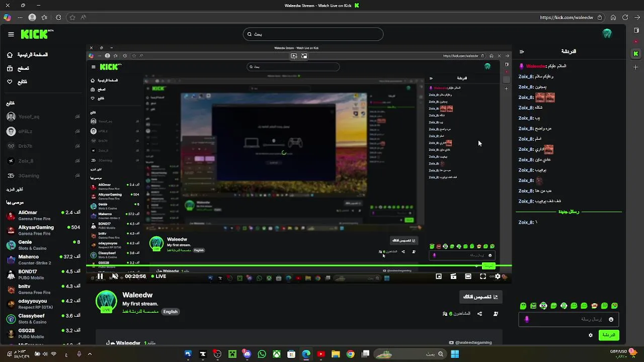The width and height of the screenshot is (644, 362).
Task: Click Waleedw username in chat
Action: point(536,66)
